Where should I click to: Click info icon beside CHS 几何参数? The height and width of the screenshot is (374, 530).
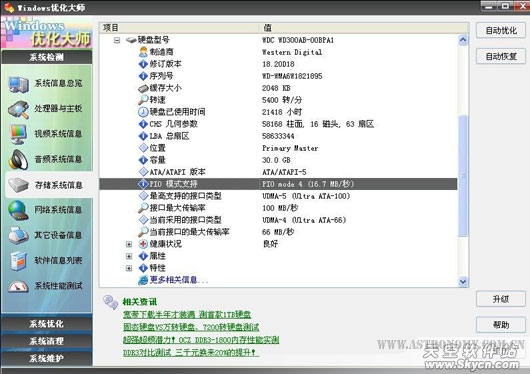(143, 124)
